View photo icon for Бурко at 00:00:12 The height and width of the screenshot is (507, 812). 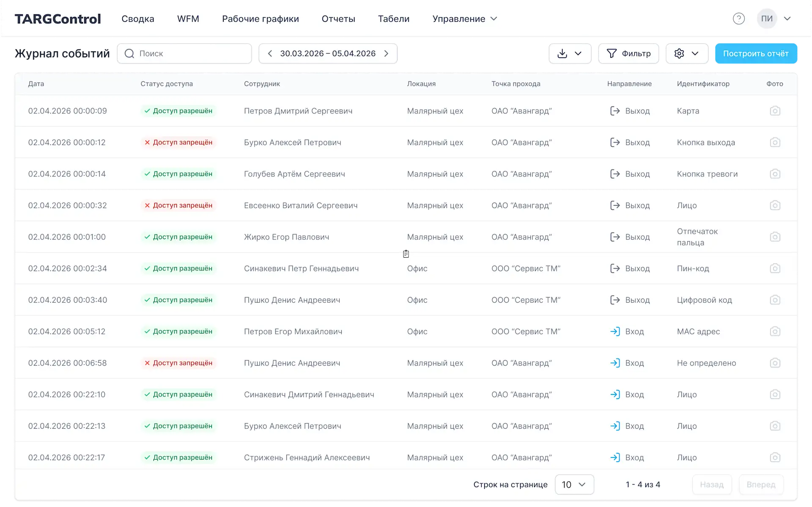(x=775, y=142)
